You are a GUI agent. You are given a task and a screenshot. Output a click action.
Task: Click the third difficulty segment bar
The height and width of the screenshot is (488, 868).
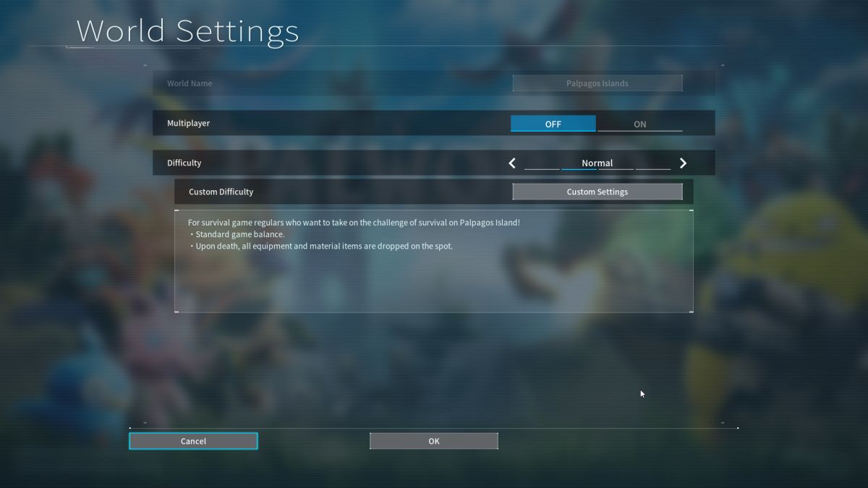point(616,169)
